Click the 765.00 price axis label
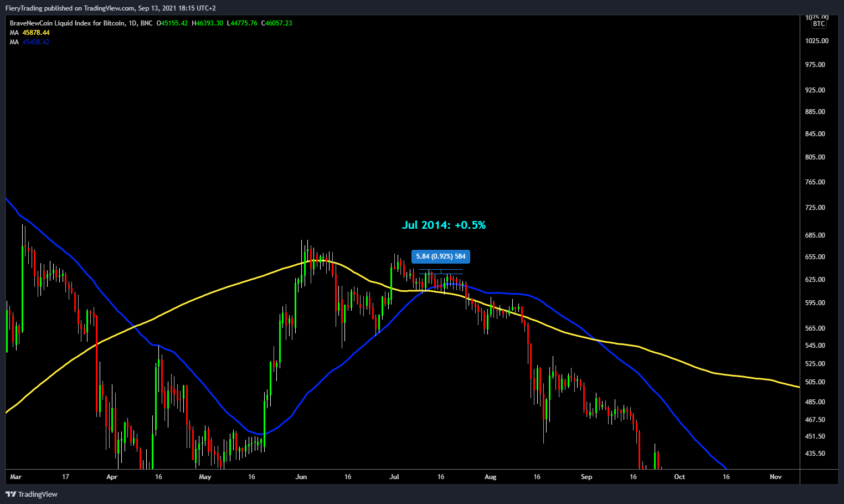844x504 pixels. pos(815,182)
